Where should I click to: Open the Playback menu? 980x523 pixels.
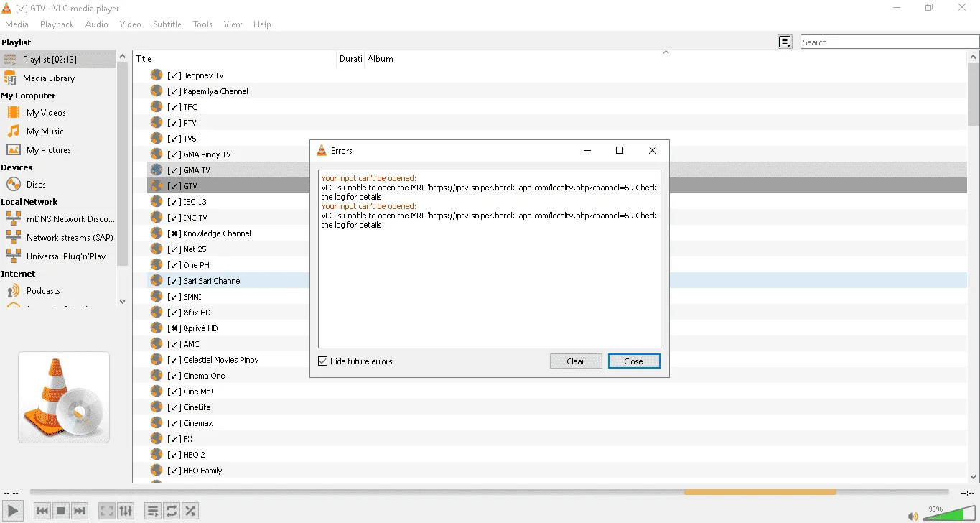(x=57, y=24)
